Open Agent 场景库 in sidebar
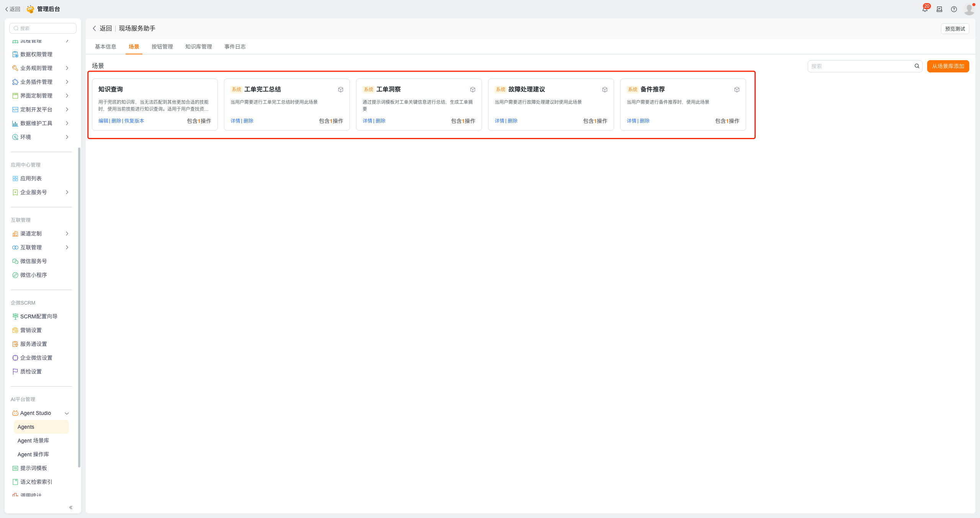This screenshot has height=518, width=980. (x=33, y=441)
